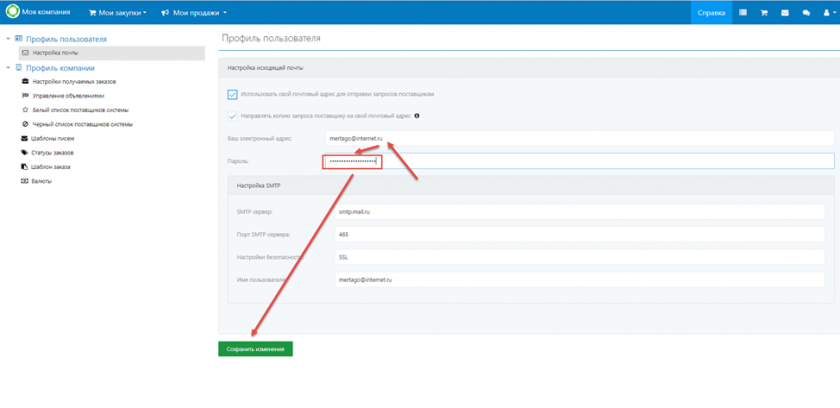The width and height of the screenshot is (840, 408).
Task: Open the Справка help tab
Action: (711, 13)
